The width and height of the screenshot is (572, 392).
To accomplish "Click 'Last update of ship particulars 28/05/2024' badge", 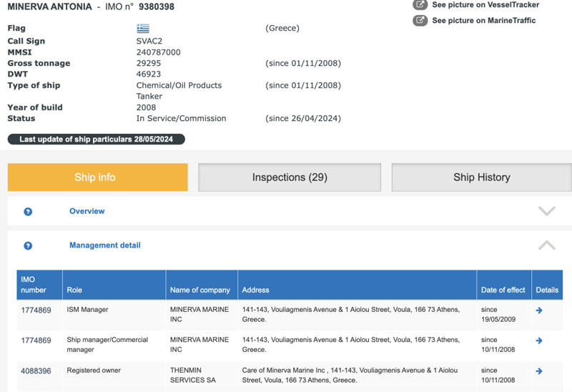I will pyautogui.click(x=97, y=139).
